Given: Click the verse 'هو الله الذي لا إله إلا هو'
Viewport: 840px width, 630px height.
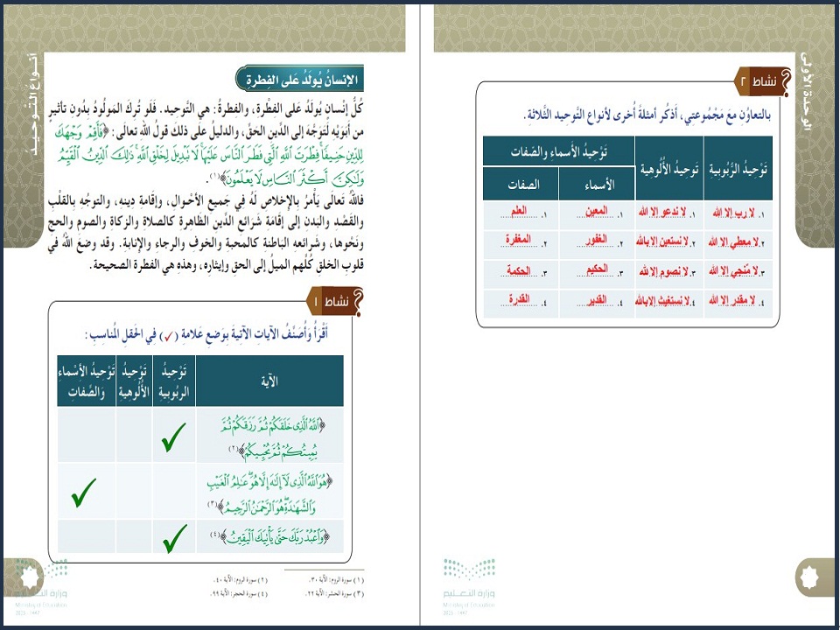Looking at the screenshot, I should (x=269, y=493).
